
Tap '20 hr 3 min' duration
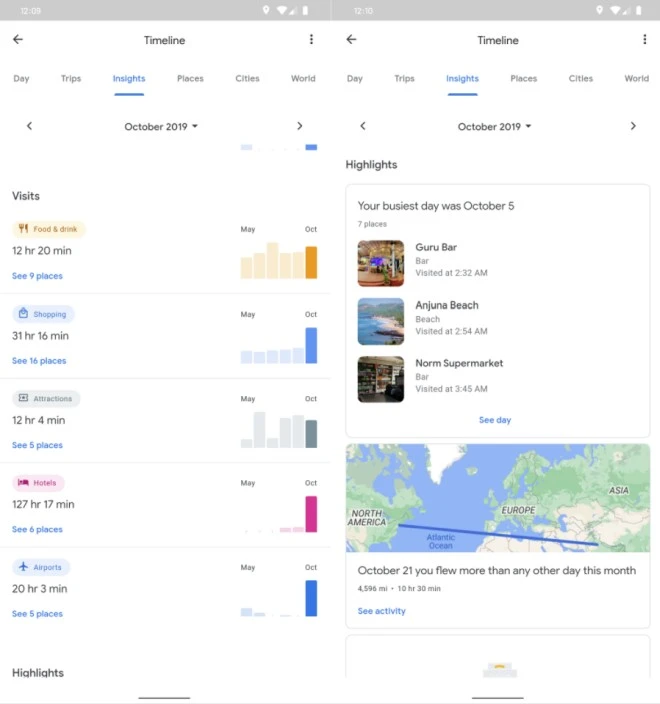click(40, 589)
